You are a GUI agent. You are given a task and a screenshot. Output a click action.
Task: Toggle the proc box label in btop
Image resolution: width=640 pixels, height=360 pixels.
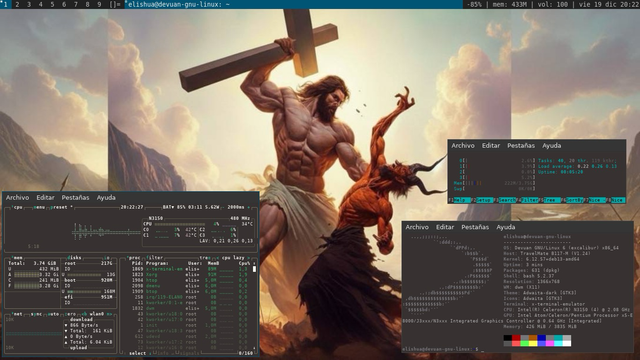pos(134,258)
